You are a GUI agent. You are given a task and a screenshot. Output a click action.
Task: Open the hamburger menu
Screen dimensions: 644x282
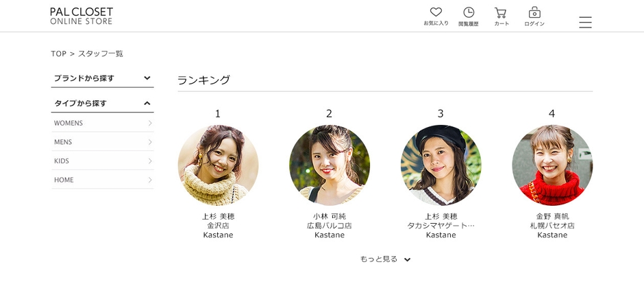pyautogui.click(x=585, y=22)
